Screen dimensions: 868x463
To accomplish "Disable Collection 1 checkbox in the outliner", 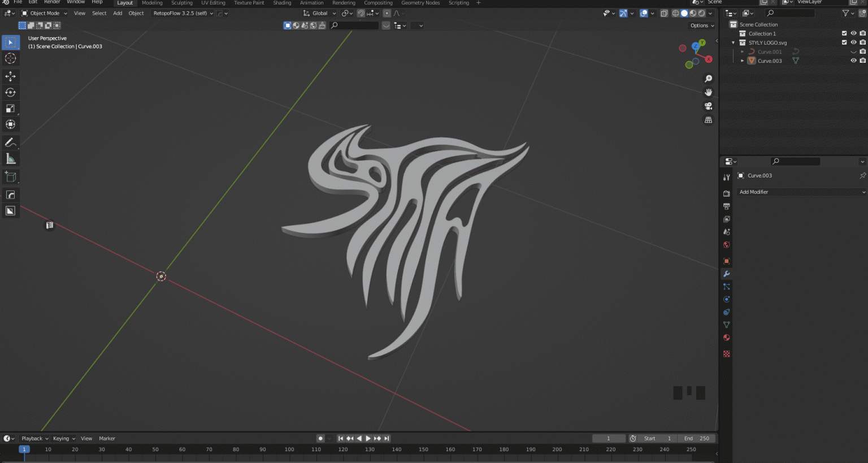I will tap(844, 33).
